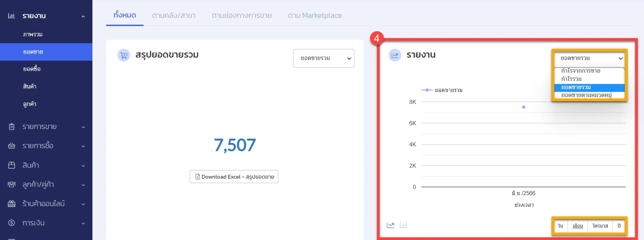Open ยอดขายรวม dropdown in สรุปยอดขายรวม card

324,58
